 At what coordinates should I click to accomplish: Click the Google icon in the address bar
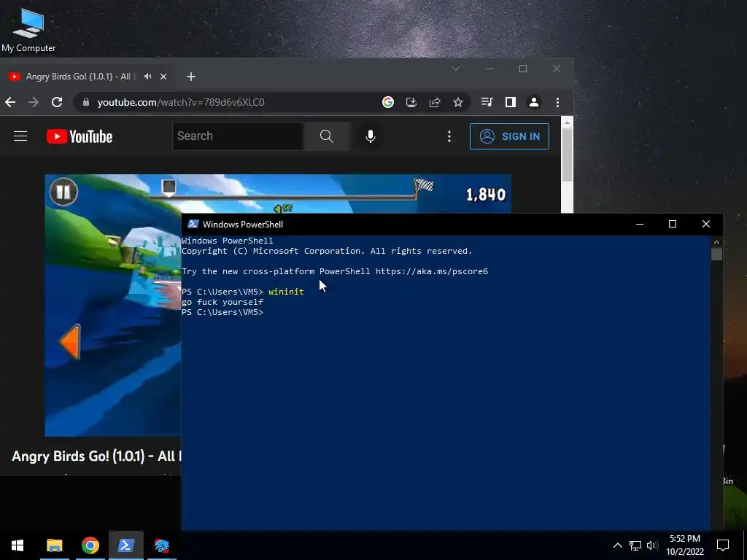tap(388, 102)
